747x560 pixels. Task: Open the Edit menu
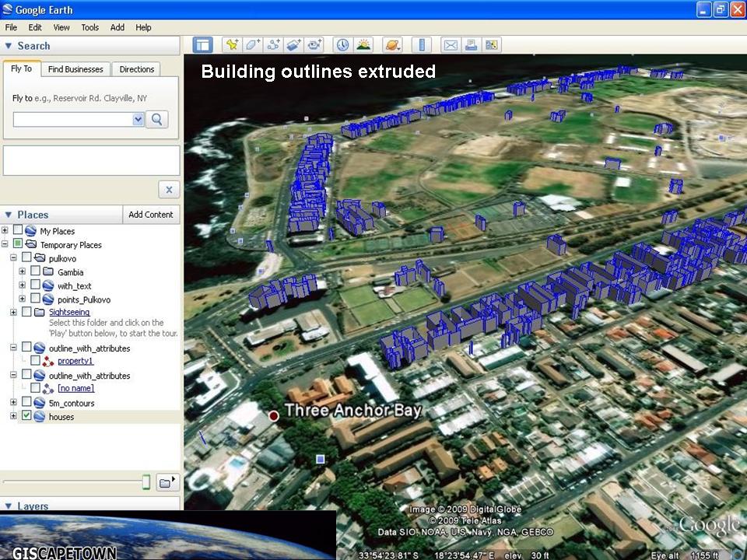pos(35,28)
